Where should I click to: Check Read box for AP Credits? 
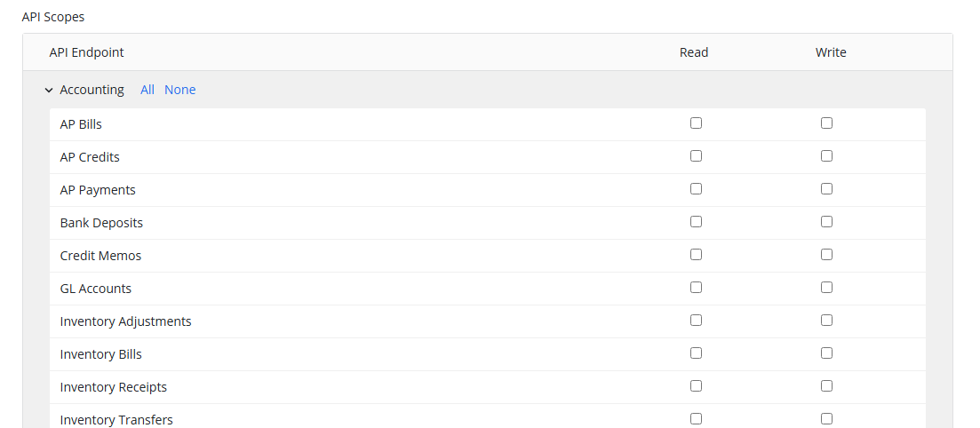(696, 156)
